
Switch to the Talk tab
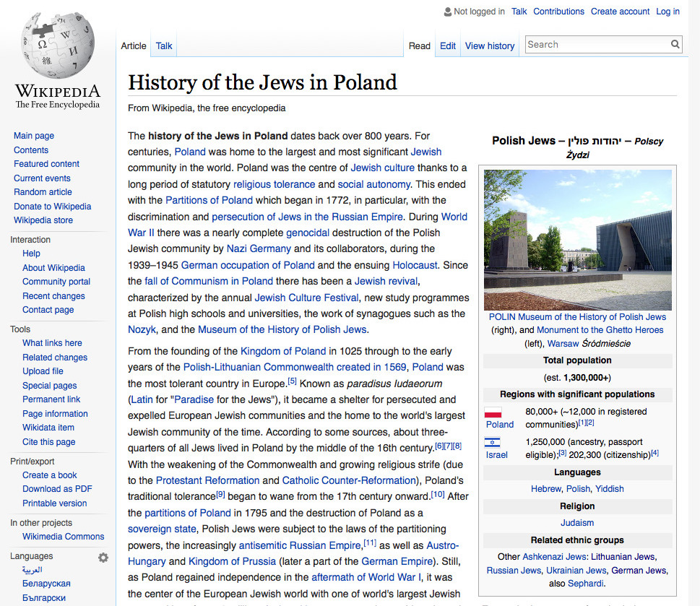click(164, 46)
